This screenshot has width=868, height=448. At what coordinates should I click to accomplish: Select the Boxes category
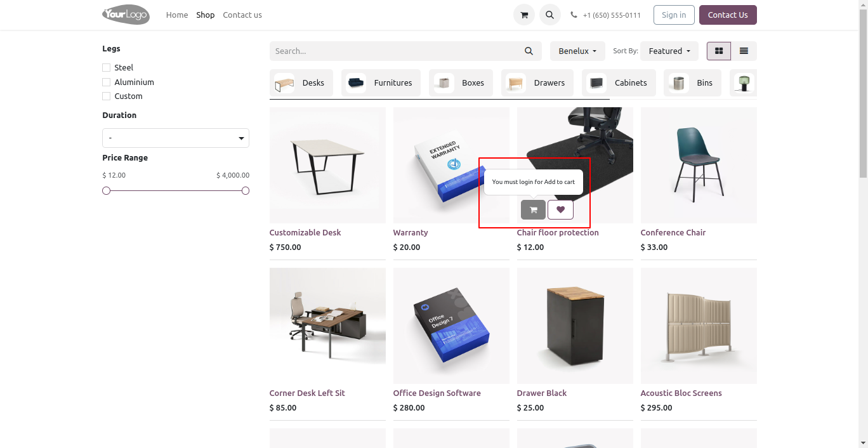pos(461,82)
